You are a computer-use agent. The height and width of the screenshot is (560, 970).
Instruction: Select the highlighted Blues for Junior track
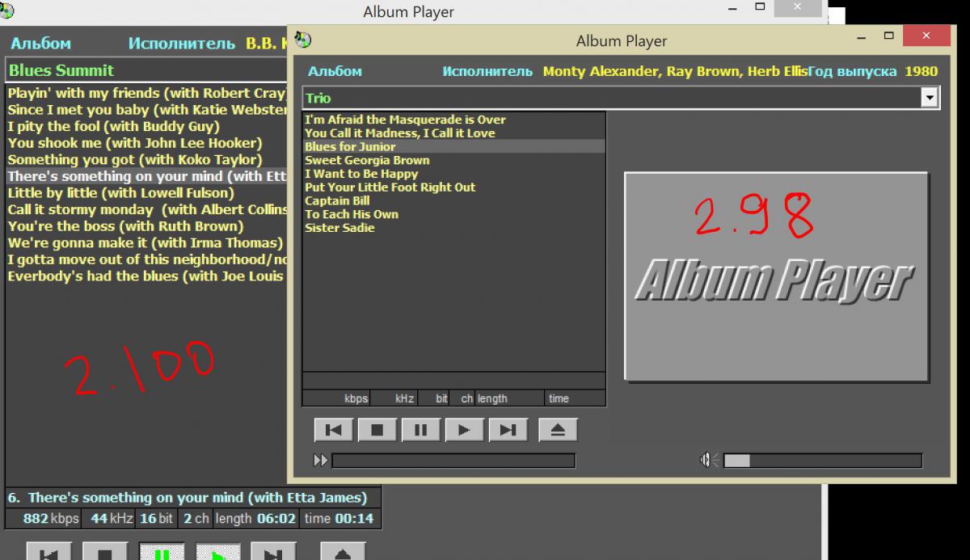454,147
